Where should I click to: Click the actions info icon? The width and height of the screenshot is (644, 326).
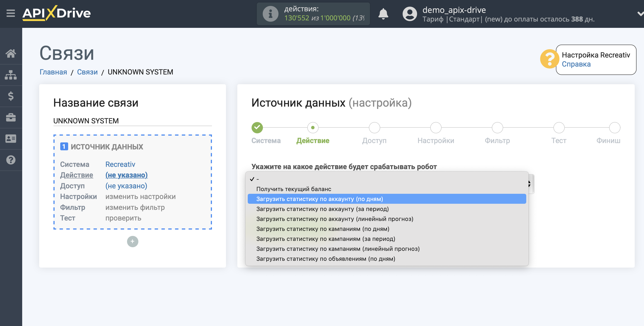tap(270, 14)
